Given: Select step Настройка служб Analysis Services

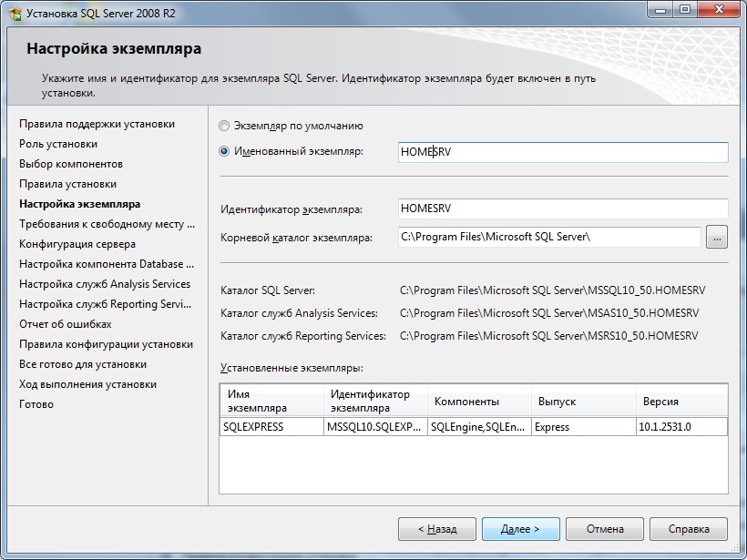Looking at the screenshot, I should pos(105,284).
